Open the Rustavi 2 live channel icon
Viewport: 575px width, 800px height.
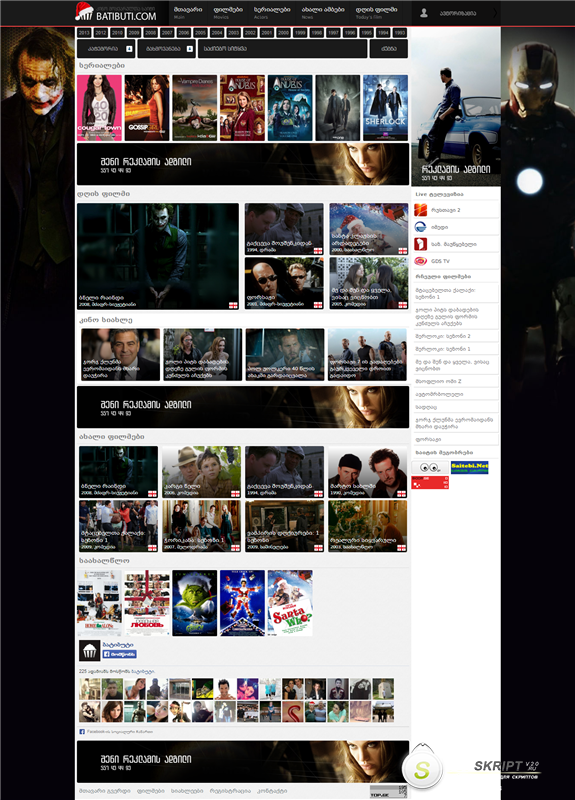[x=420, y=210]
